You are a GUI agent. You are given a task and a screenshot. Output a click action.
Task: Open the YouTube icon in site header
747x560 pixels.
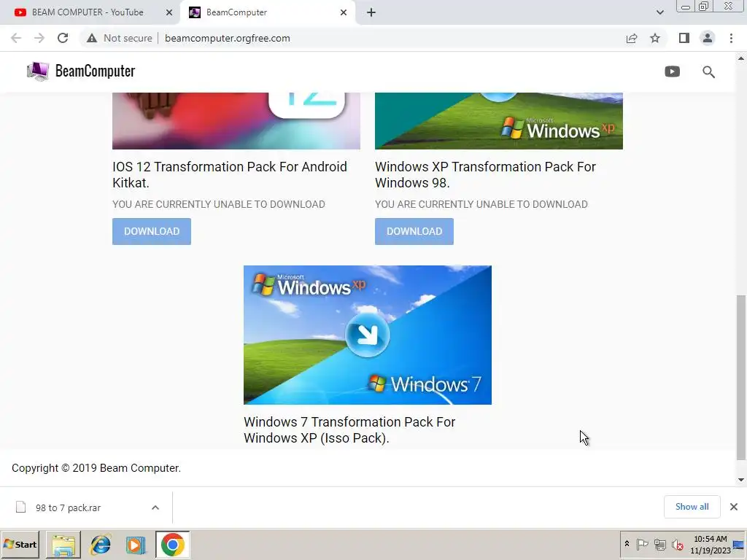coord(672,71)
